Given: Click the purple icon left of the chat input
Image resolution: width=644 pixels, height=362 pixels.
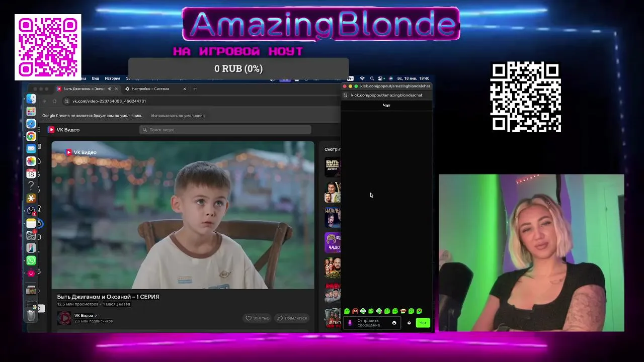Looking at the screenshot, I should coord(350,323).
